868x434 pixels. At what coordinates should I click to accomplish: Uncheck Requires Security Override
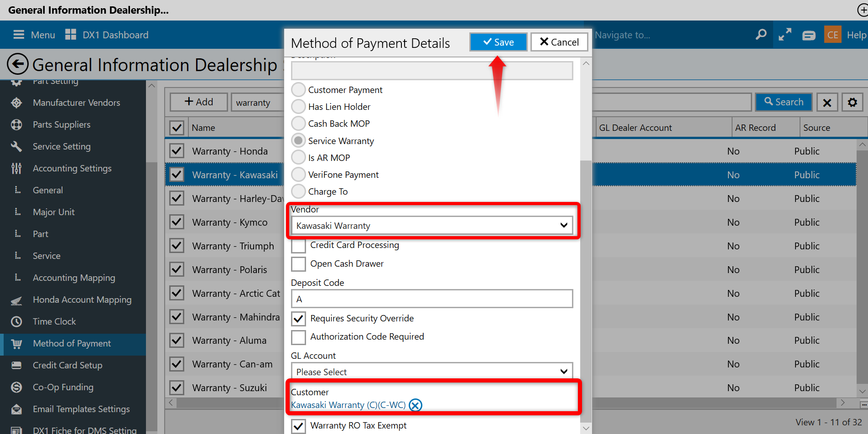(298, 319)
